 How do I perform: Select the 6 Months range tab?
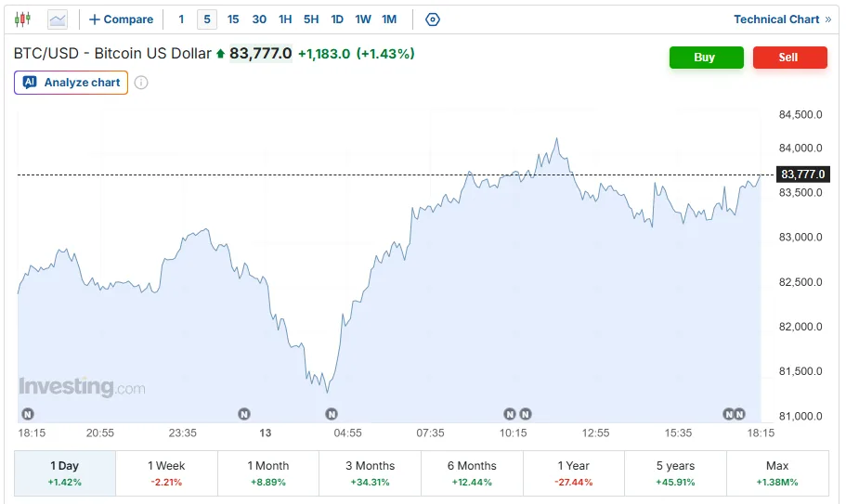coord(472,473)
